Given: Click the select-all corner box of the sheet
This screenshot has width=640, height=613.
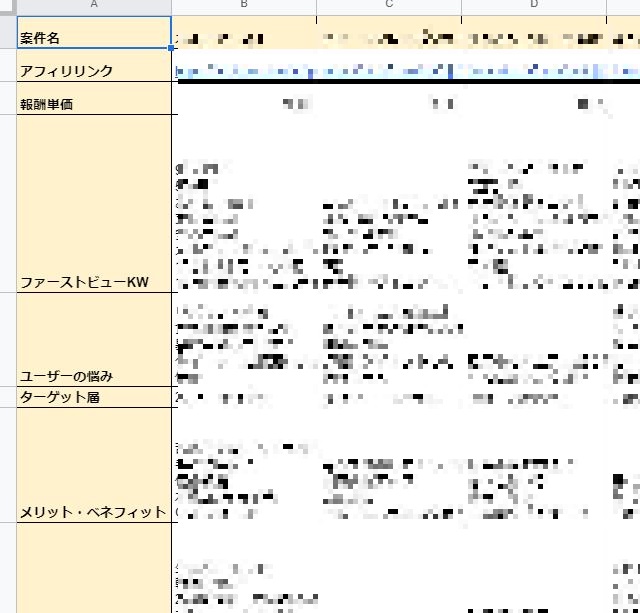Looking at the screenshot, I should click(8, 6).
